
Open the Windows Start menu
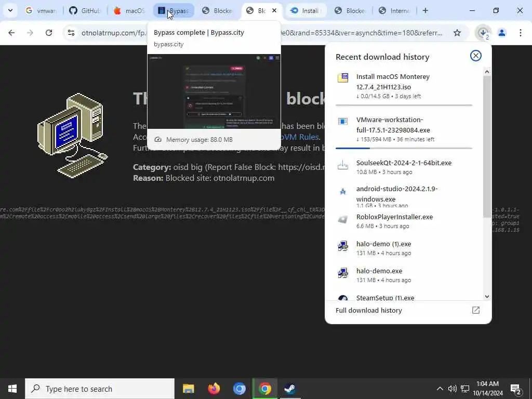(12, 389)
